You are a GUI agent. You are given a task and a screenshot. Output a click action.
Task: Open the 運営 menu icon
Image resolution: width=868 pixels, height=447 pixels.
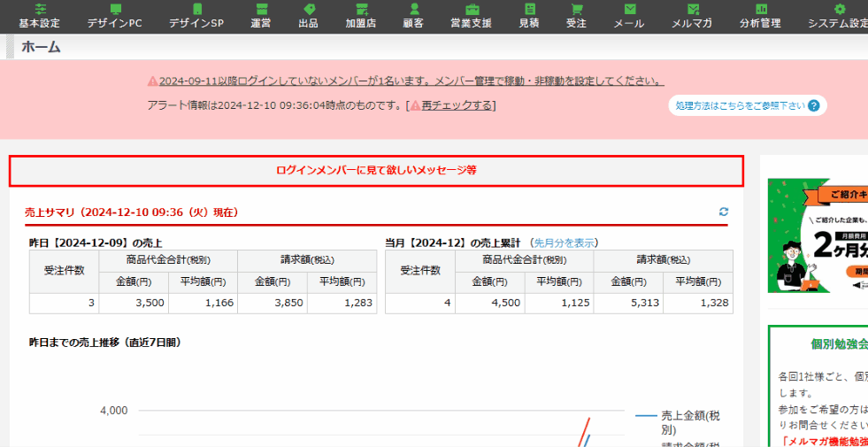pos(261,9)
